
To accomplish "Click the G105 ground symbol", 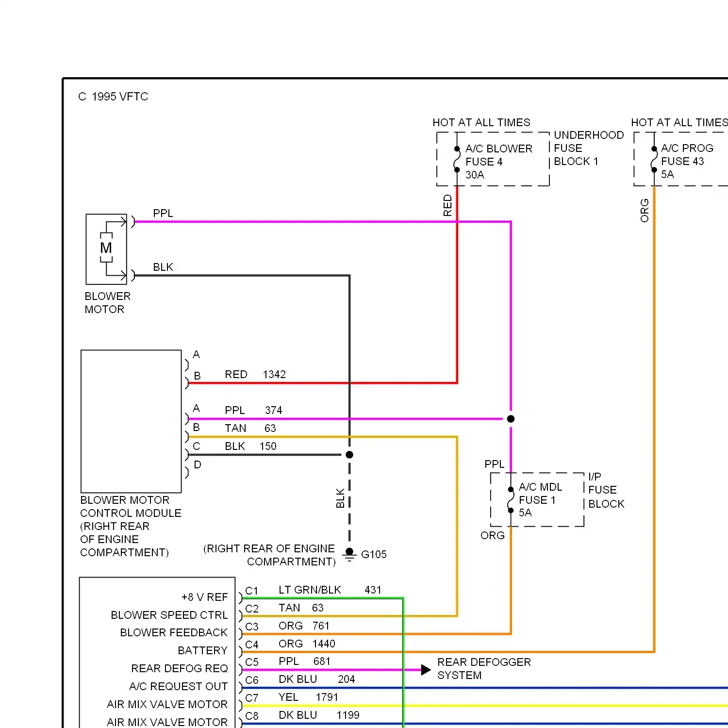I will click(349, 554).
